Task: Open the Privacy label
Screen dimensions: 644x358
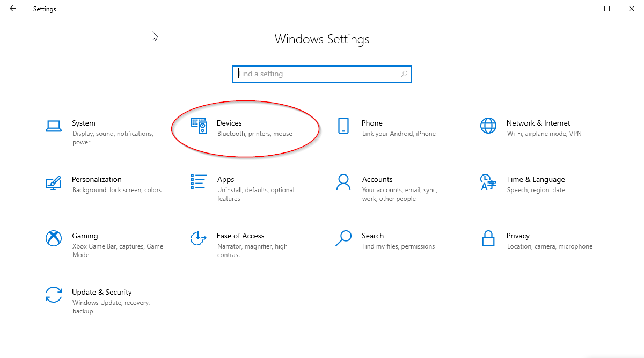Action: (518, 236)
